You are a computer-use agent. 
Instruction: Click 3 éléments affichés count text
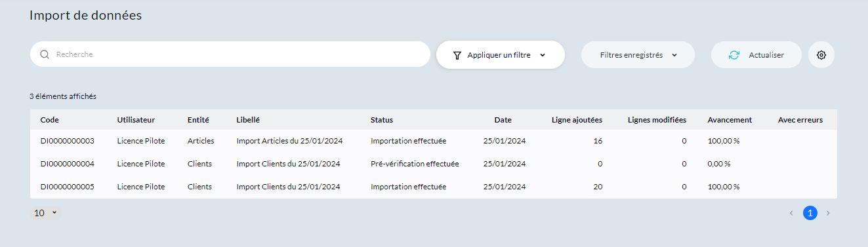[63, 96]
